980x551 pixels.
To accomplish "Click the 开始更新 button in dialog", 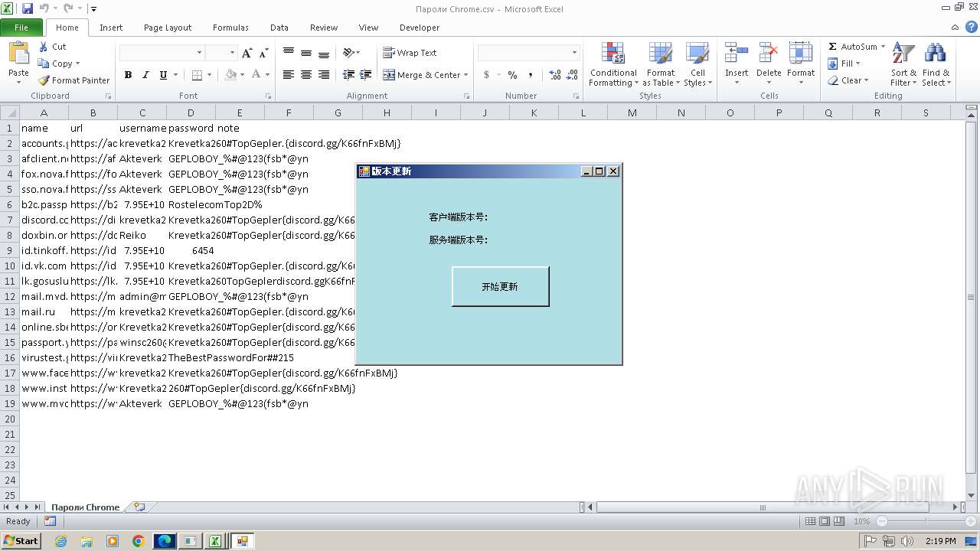I will click(500, 286).
